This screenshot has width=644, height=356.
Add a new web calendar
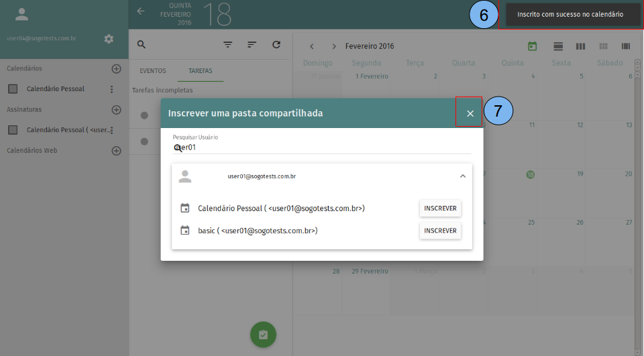click(x=116, y=151)
